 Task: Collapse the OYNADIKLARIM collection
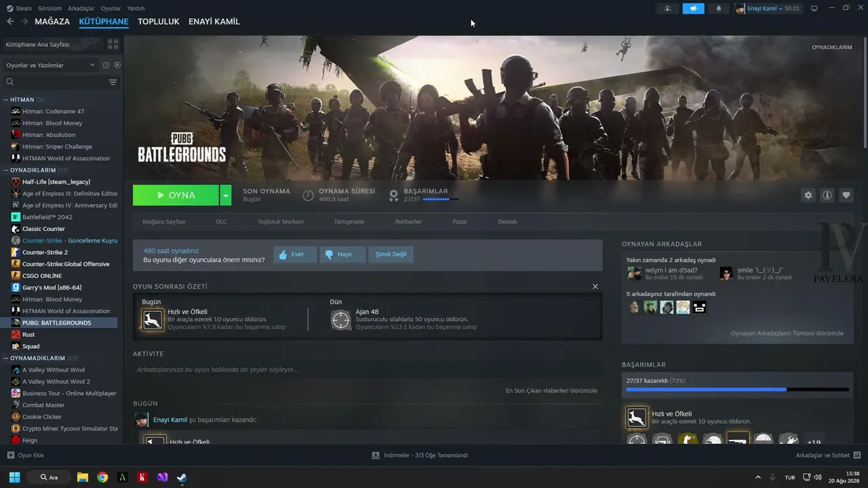[x=5, y=170]
